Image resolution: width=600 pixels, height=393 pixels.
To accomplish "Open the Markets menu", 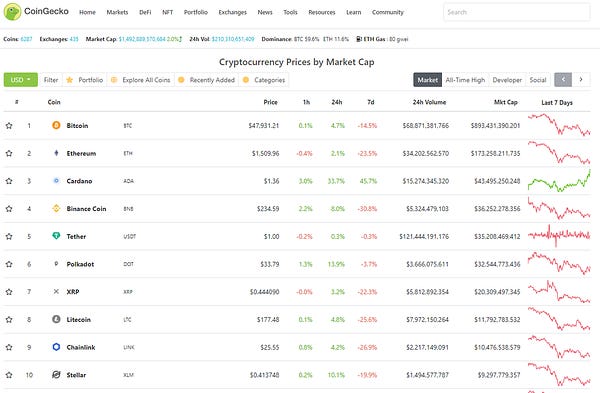I will point(117,12).
